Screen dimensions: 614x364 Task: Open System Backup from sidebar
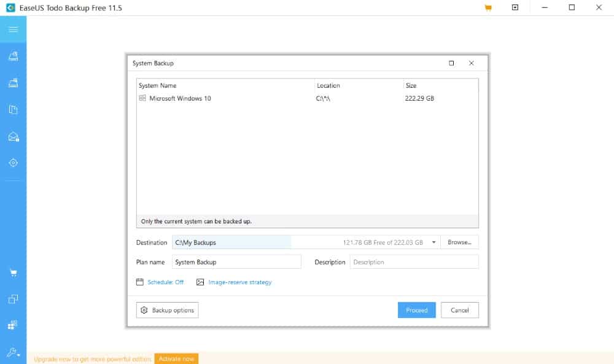click(13, 83)
